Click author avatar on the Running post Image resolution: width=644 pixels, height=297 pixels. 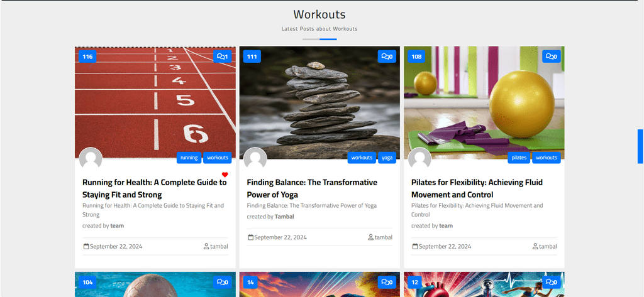tap(91, 158)
